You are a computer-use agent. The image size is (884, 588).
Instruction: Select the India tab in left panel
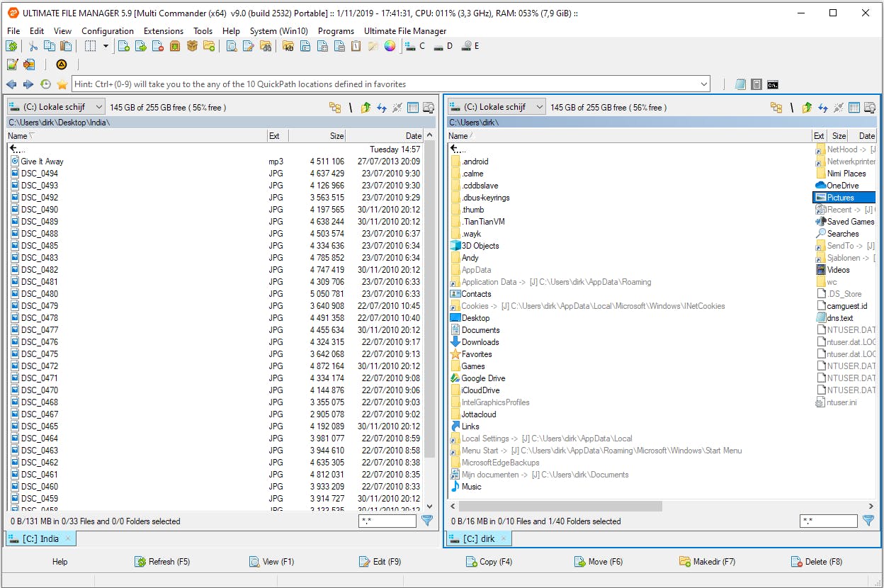click(40, 538)
